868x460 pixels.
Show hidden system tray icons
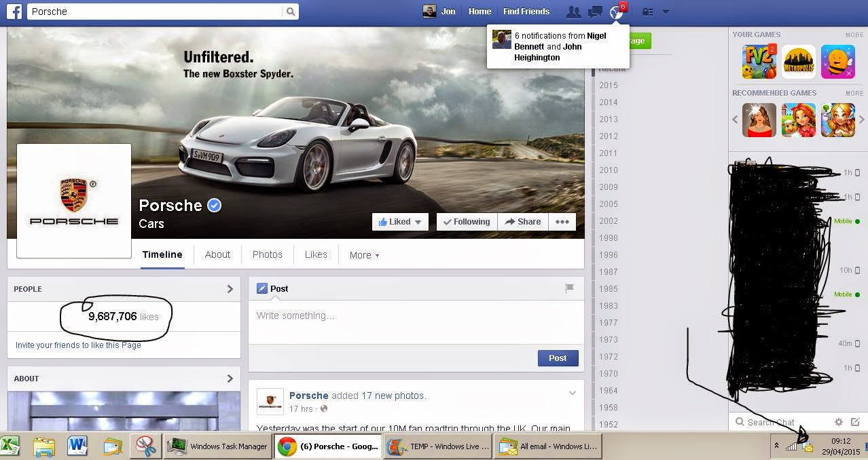(776, 446)
